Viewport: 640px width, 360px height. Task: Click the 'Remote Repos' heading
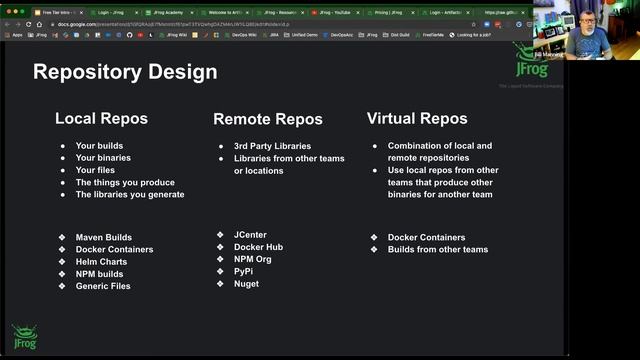point(268,119)
